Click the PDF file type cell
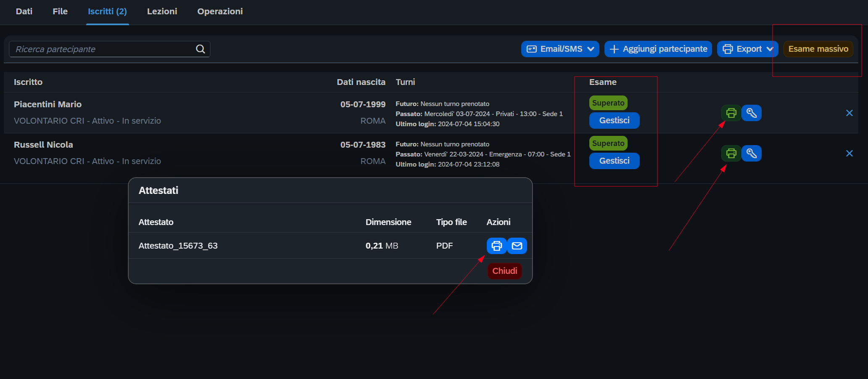868x379 pixels. [x=444, y=246]
